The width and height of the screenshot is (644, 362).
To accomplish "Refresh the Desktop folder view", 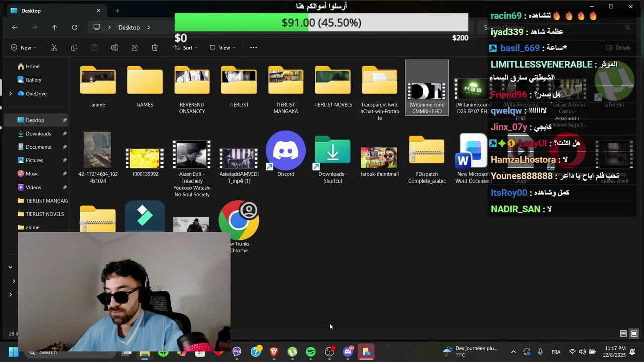I will click(x=75, y=27).
